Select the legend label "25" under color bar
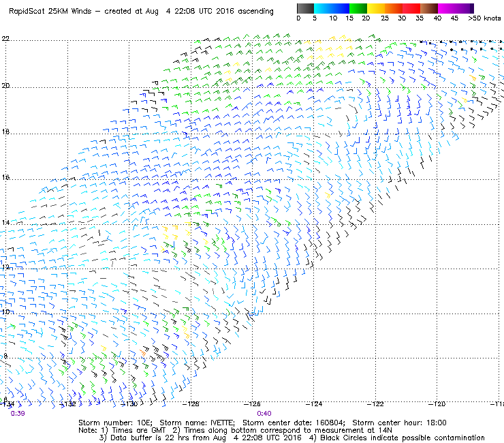This screenshot has width=504, height=443. tap(385, 18)
